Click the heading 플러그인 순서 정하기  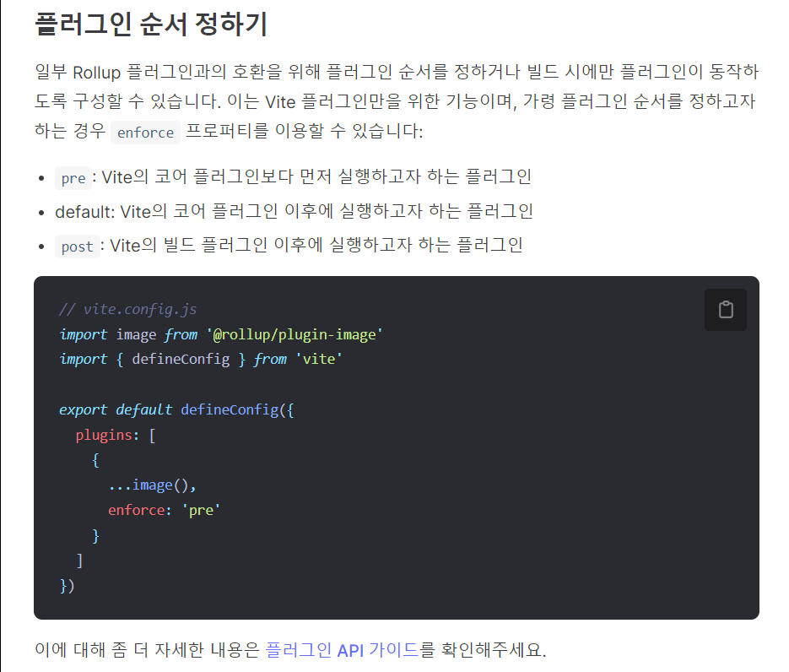pos(151,24)
